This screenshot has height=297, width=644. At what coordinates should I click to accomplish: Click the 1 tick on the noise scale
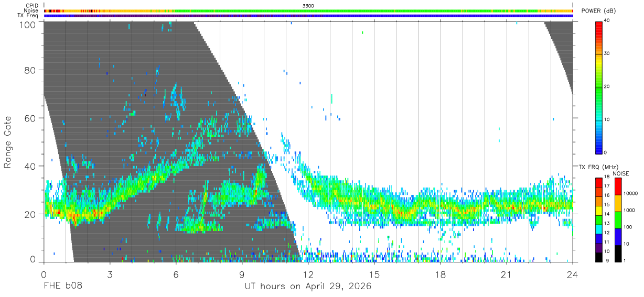tap(625, 260)
